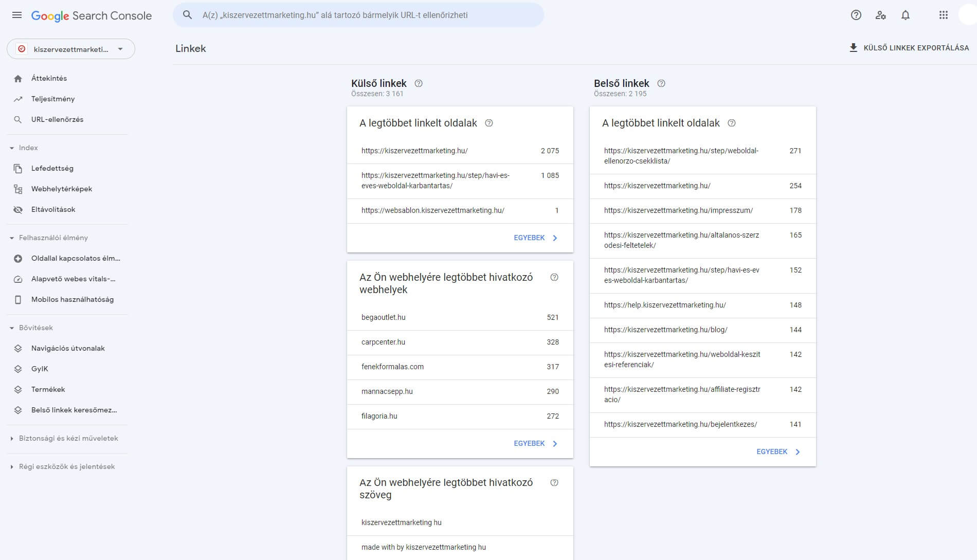Click the URL inspection search field
This screenshot has width=977, height=560.
[358, 15]
